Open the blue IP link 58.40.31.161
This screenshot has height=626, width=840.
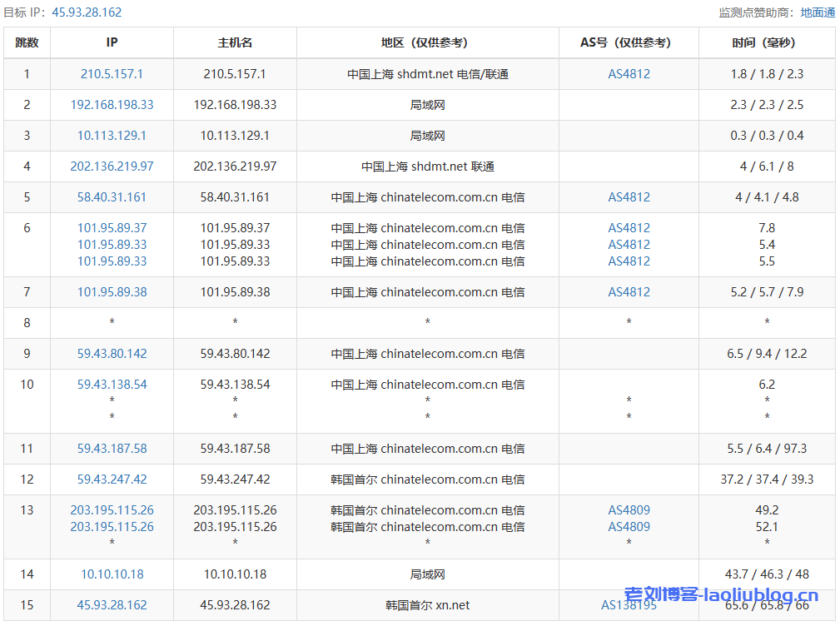tap(112, 197)
